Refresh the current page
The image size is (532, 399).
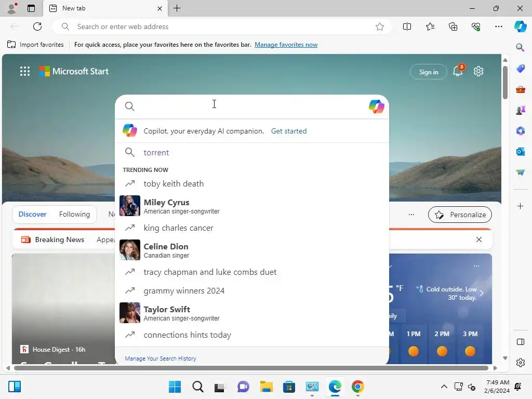coord(37,26)
